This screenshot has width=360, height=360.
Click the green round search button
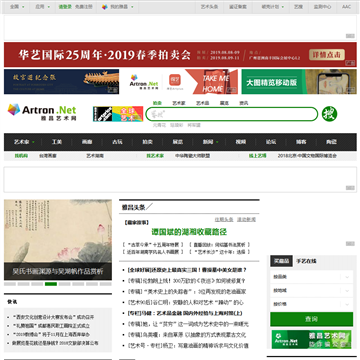[x=329, y=114]
